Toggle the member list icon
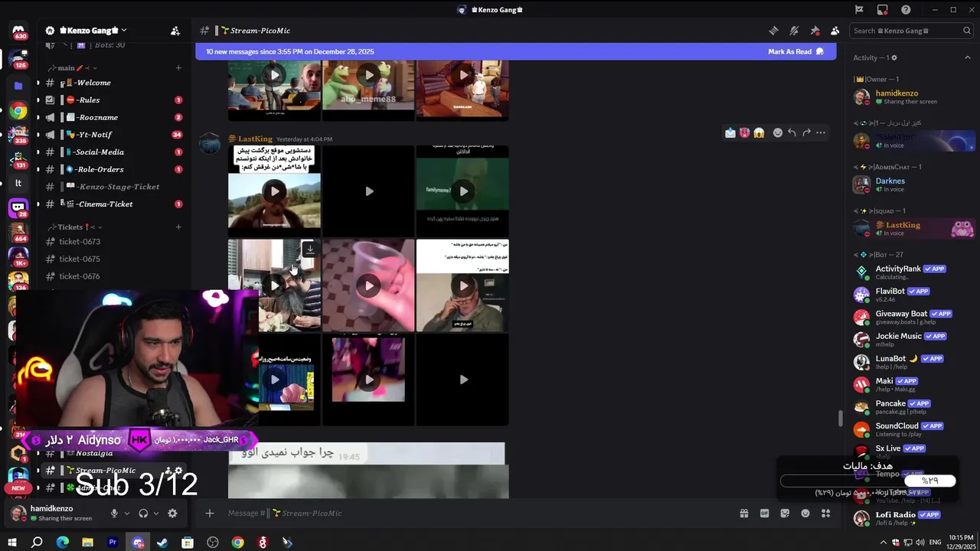 coord(835,31)
